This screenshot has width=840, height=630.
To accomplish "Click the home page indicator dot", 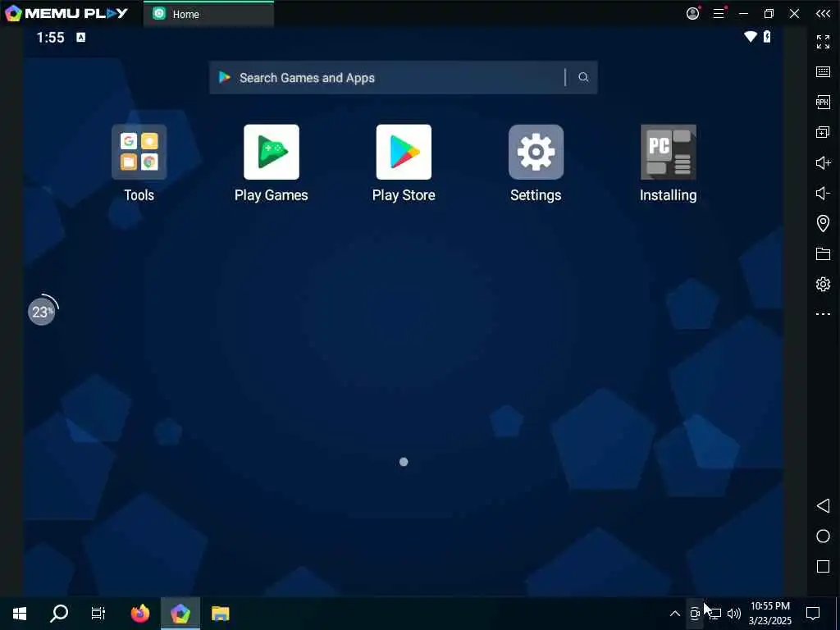I will pyautogui.click(x=404, y=462).
